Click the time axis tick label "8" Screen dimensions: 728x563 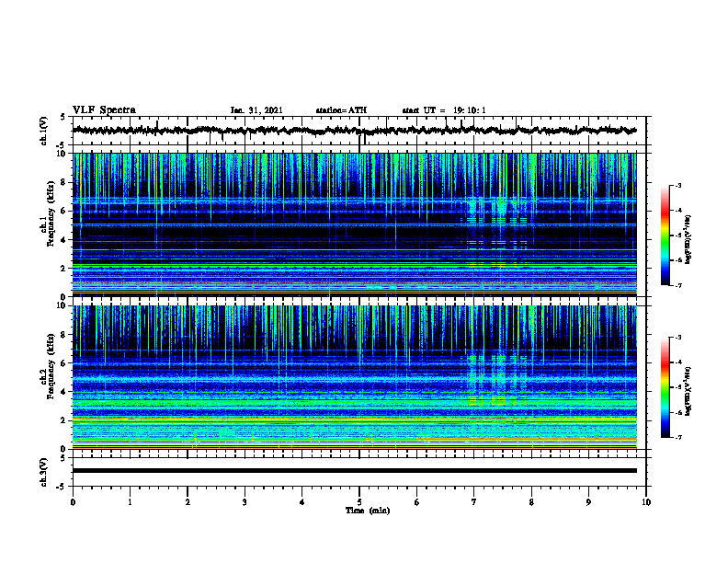531,502
